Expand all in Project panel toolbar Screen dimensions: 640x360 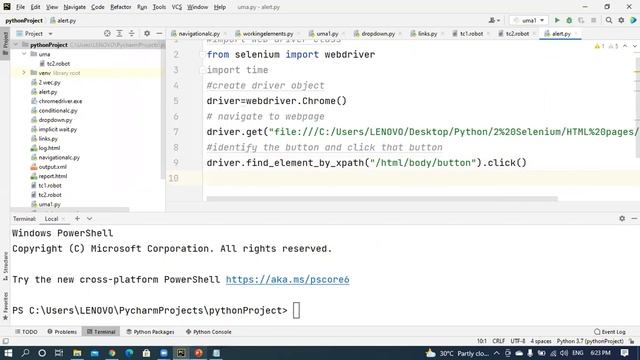[119, 33]
